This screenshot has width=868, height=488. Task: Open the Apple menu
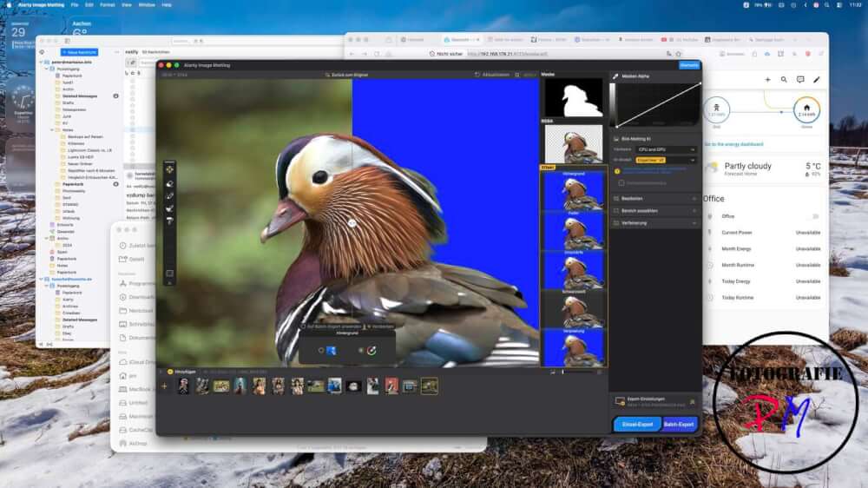point(9,5)
